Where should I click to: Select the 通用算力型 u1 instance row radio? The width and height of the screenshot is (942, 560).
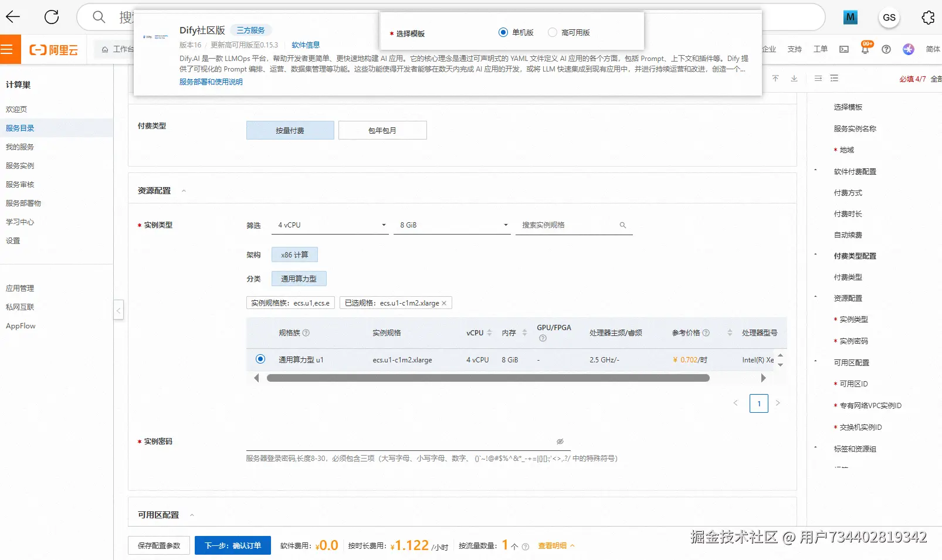click(260, 359)
